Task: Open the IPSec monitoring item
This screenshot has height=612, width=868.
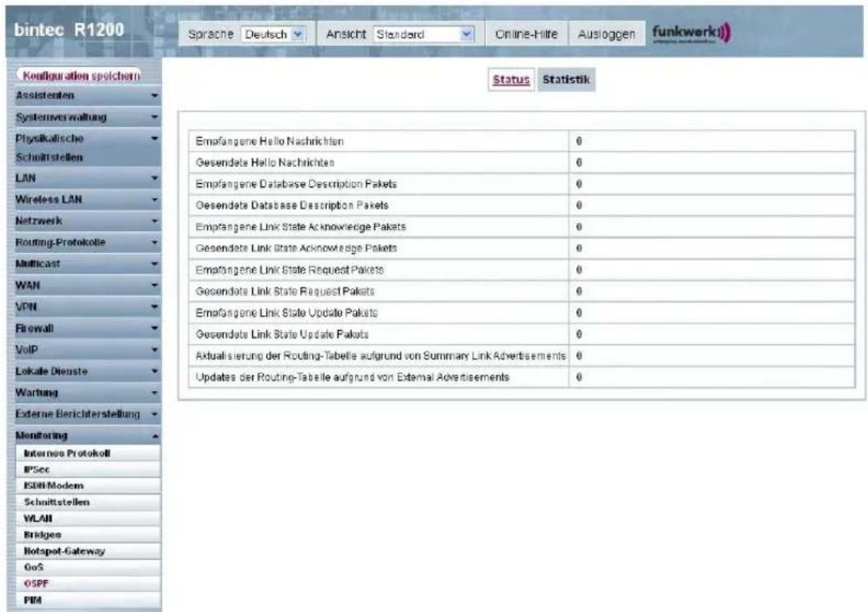Action: tap(89, 469)
